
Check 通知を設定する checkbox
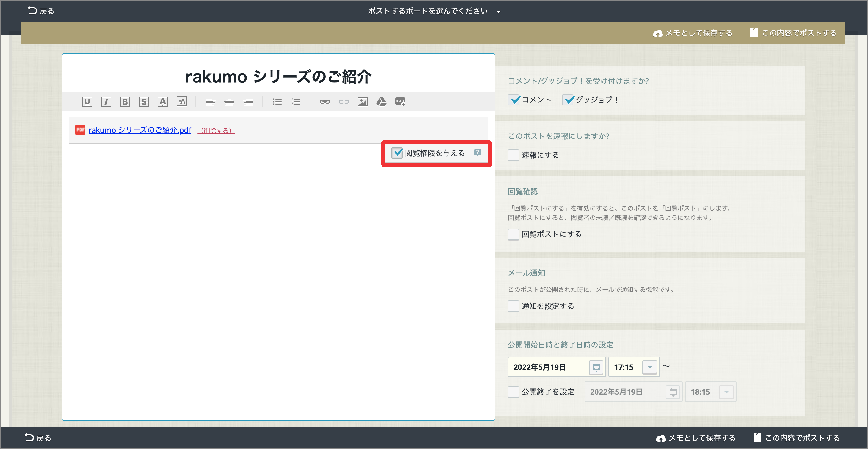coord(514,306)
